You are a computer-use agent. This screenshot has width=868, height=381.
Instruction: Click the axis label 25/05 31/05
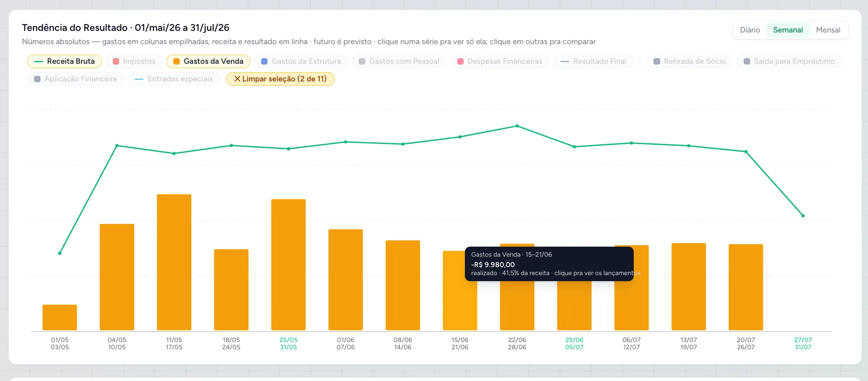click(288, 344)
